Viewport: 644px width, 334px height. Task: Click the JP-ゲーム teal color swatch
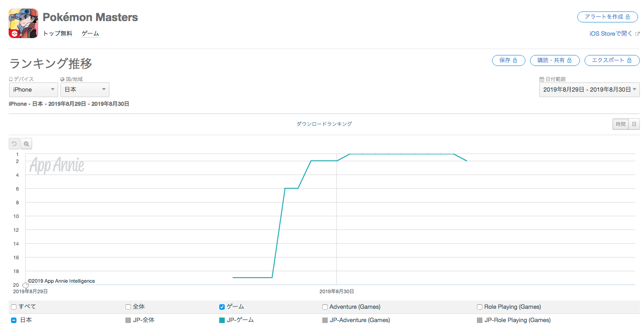222,320
